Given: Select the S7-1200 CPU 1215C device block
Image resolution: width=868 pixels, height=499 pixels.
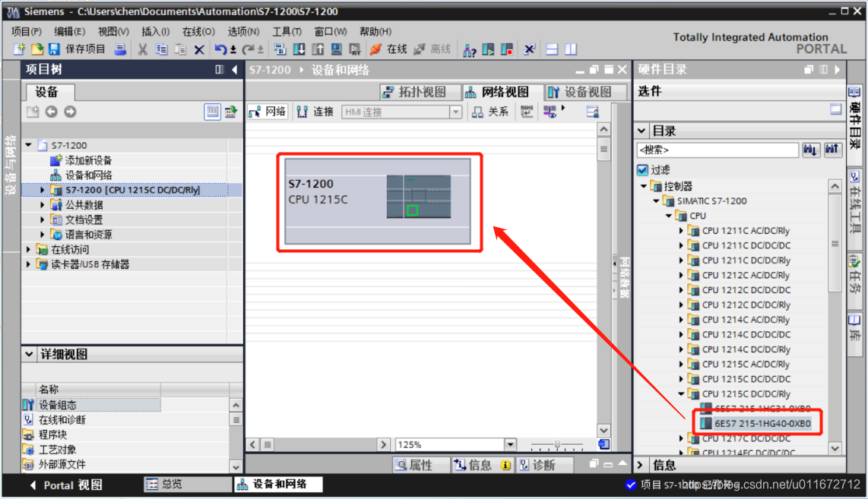Looking at the screenshot, I should (x=378, y=201).
